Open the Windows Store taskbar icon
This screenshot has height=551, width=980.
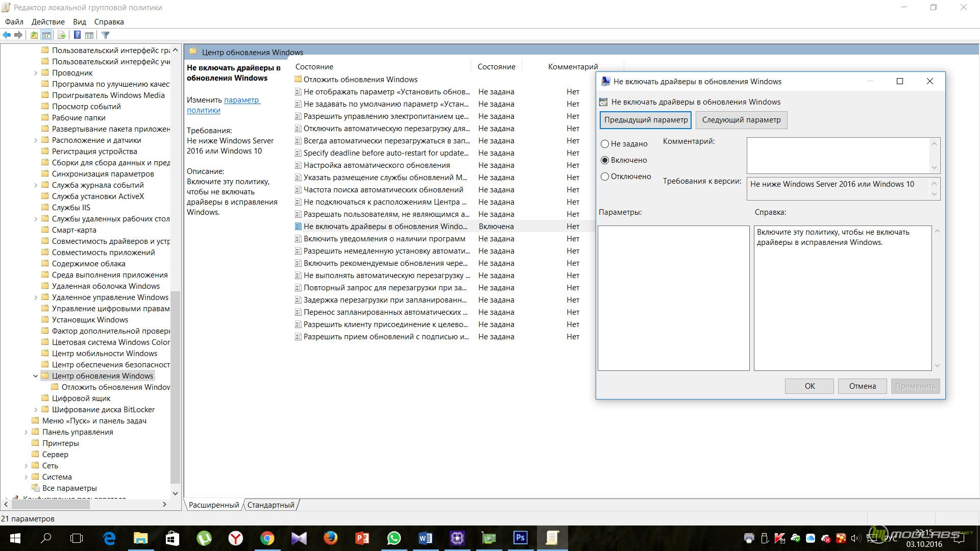[173, 538]
